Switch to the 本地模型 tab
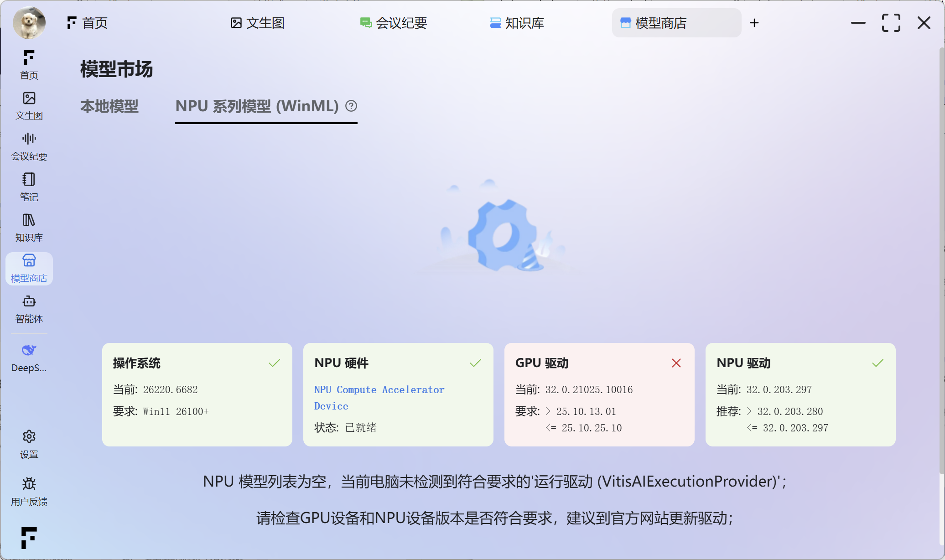 (109, 106)
